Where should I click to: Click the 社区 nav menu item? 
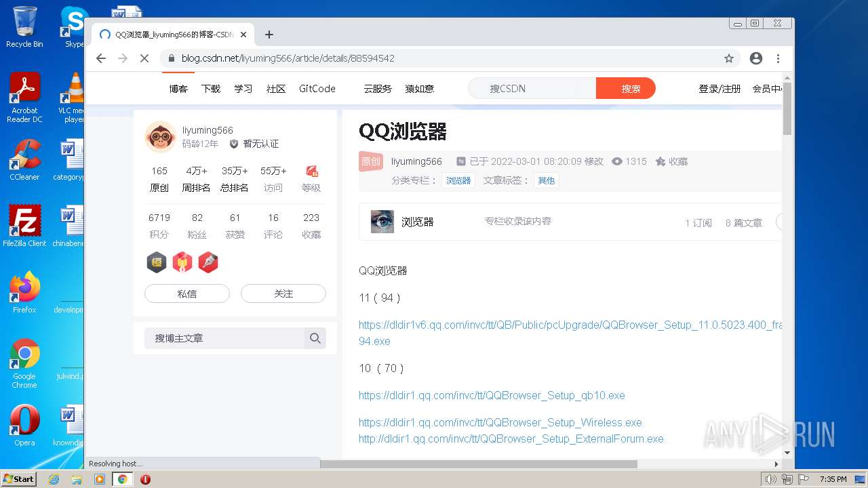pyautogui.click(x=276, y=89)
